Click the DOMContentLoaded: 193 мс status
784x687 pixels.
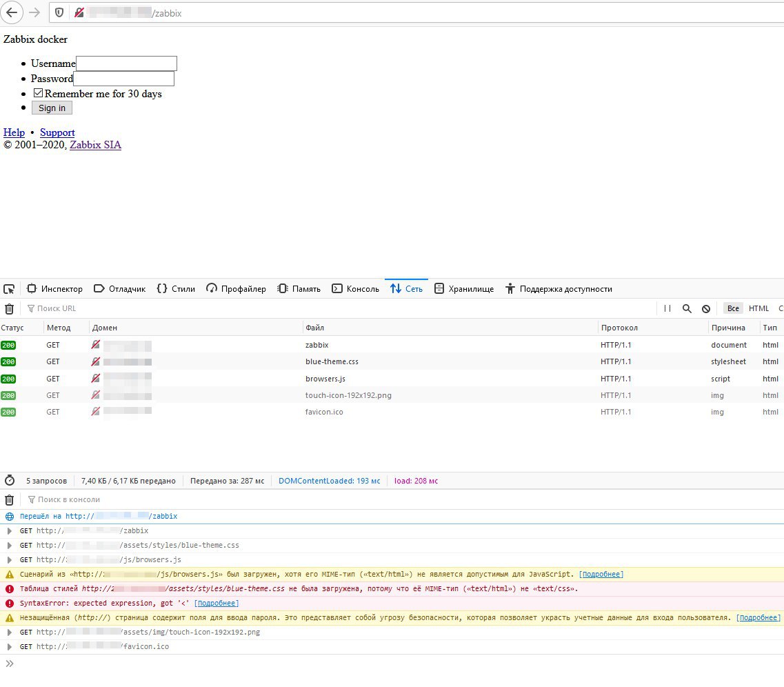click(x=330, y=481)
